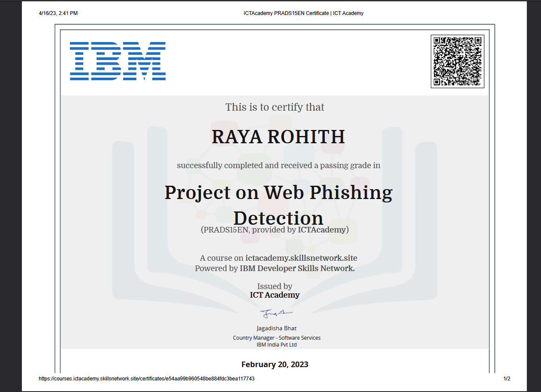This screenshot has width=541, height=392.
Task: Click the This is to certify that text
Action: point(275,107)
